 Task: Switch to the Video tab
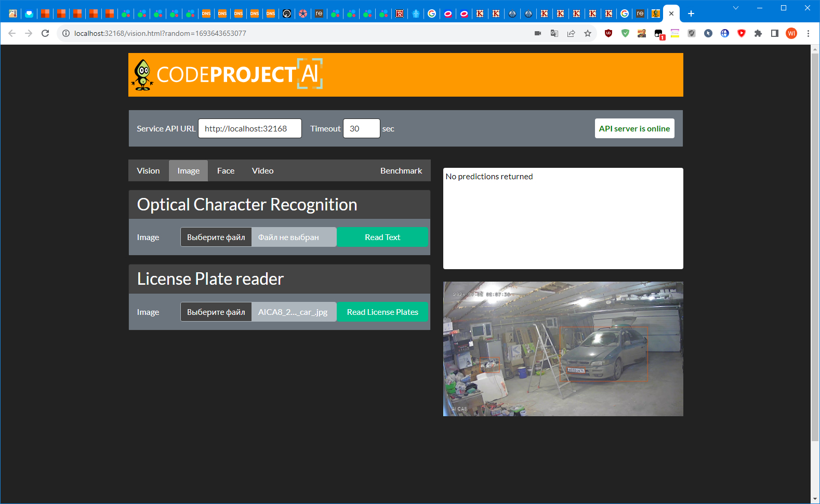tap(262, 170)
